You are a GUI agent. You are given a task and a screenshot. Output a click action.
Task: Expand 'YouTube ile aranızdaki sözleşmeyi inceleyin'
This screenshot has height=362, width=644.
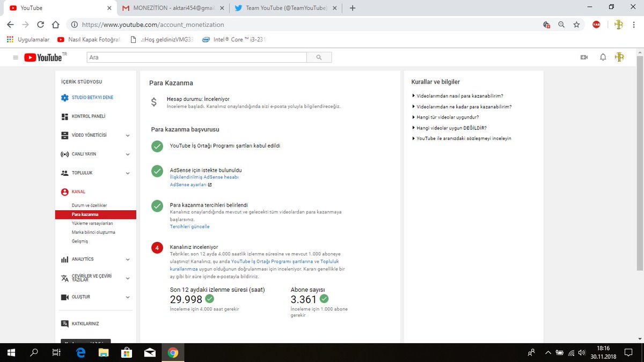pos(462,138)
